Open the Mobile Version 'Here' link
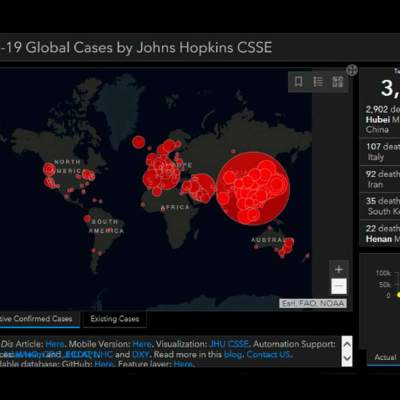 point(142,344)
